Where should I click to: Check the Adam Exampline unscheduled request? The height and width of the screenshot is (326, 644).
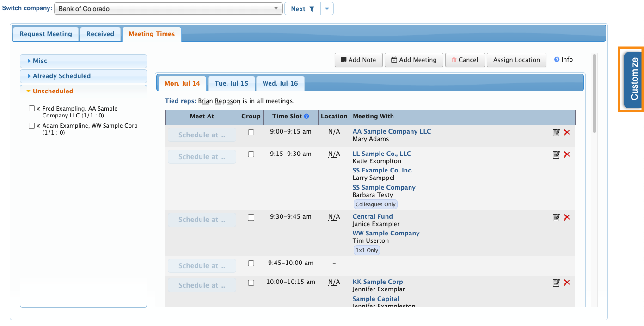click(31, 126)
